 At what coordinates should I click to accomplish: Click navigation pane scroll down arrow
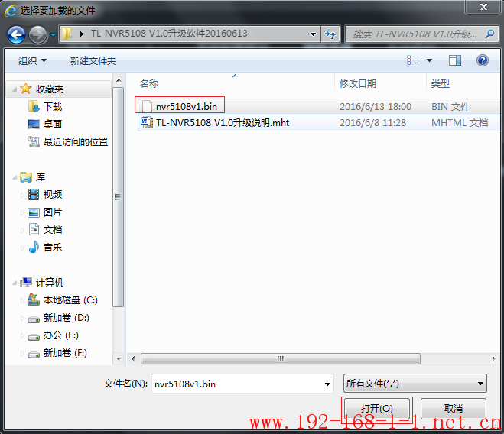click(x=119, y=358)
